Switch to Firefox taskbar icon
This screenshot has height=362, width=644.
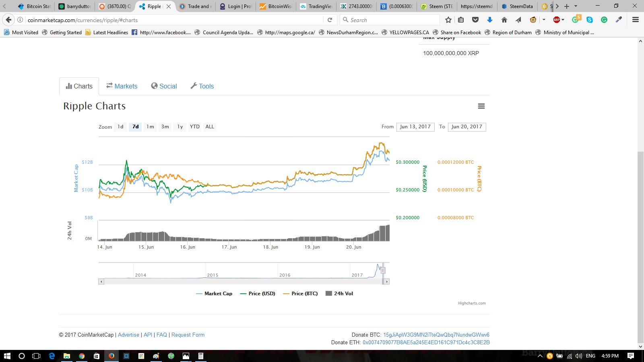(111, 356)
